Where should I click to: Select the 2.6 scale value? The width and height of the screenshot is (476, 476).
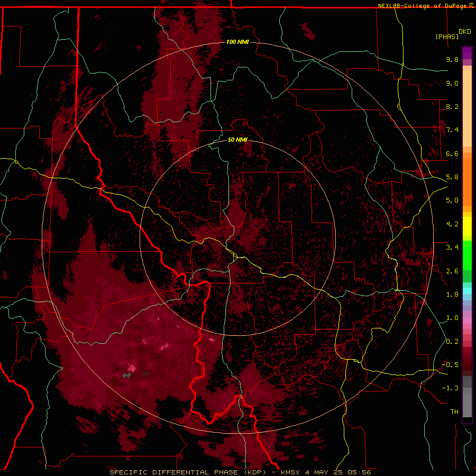point(452,271)
